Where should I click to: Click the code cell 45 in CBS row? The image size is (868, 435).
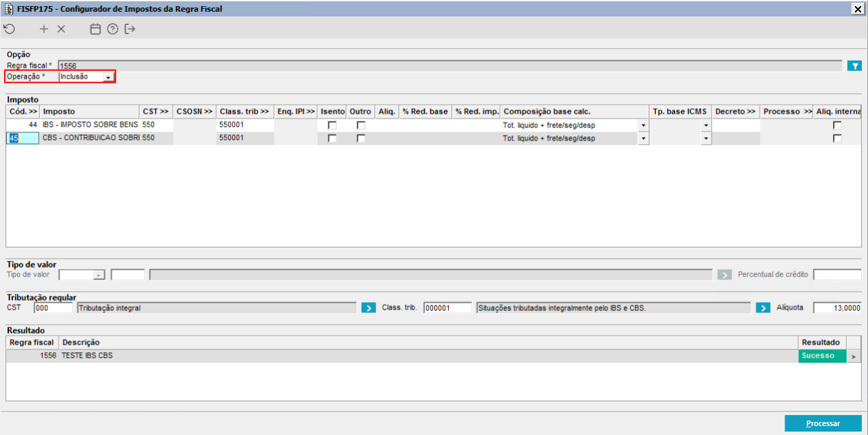[x=23, y=139]
